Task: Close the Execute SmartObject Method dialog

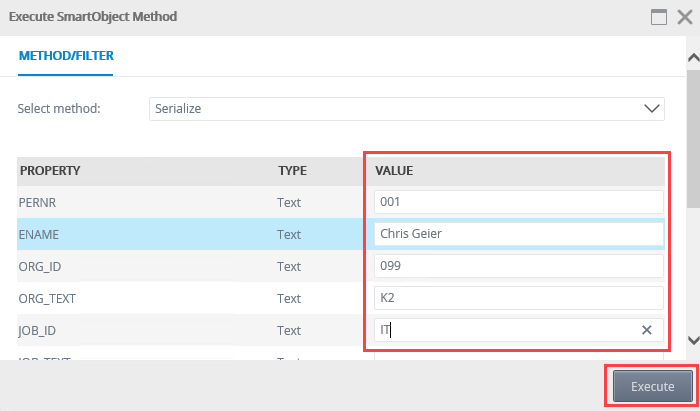Action: pos(685,17)
